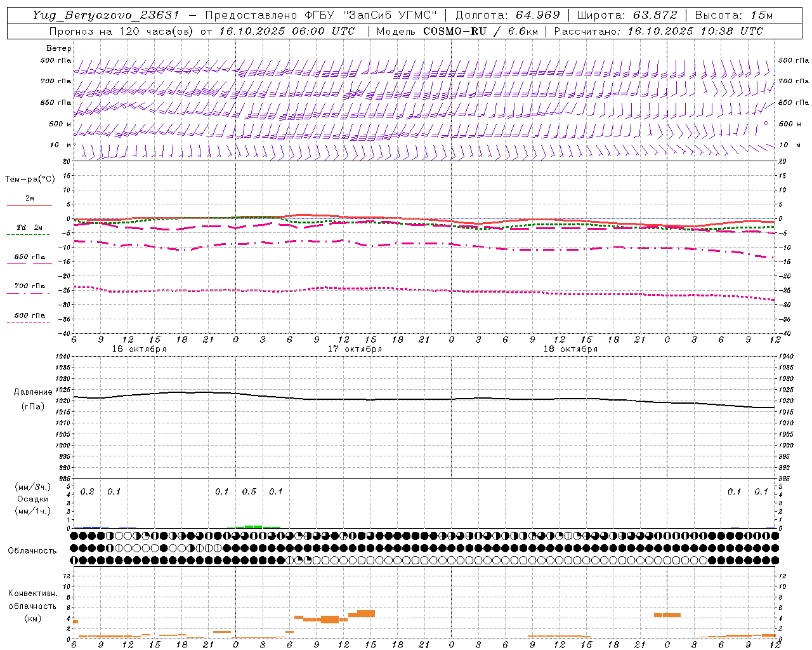The image size is (812, 650).
Task: Click the green precipitation bar on 17 октября
Action: (254, 526)
